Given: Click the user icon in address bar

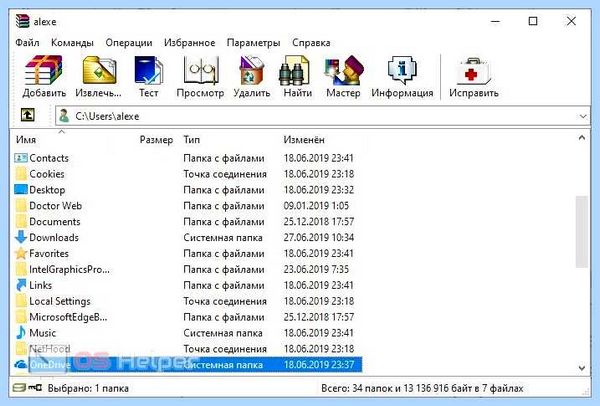Looking at the screenshot, I should pos(64,116).
